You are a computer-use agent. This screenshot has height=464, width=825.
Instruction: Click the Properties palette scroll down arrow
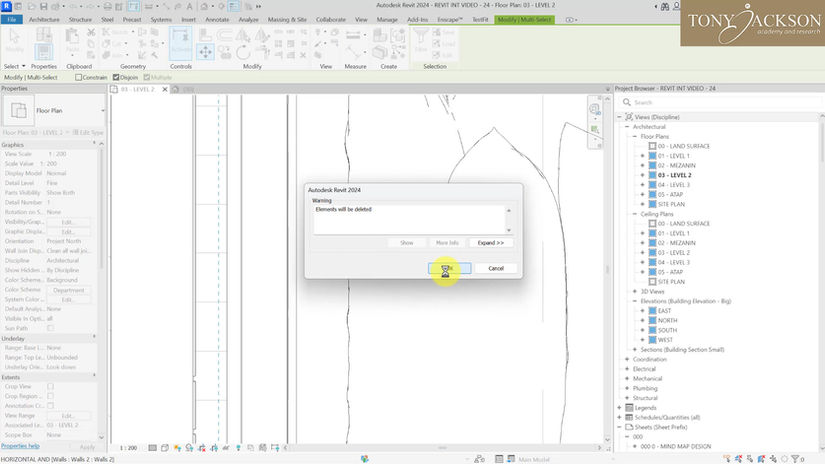pos(102,438)
